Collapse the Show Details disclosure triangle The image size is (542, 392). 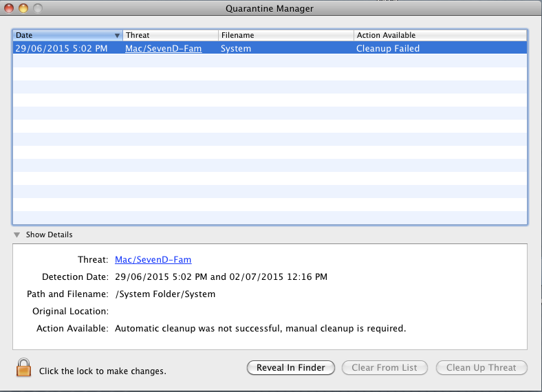coord(17,235)
